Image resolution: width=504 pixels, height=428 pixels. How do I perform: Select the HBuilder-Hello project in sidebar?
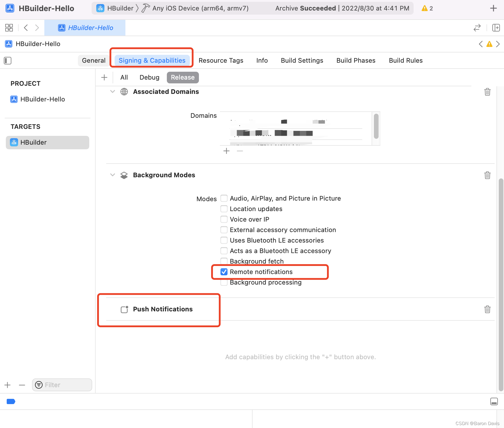(38, 99)
